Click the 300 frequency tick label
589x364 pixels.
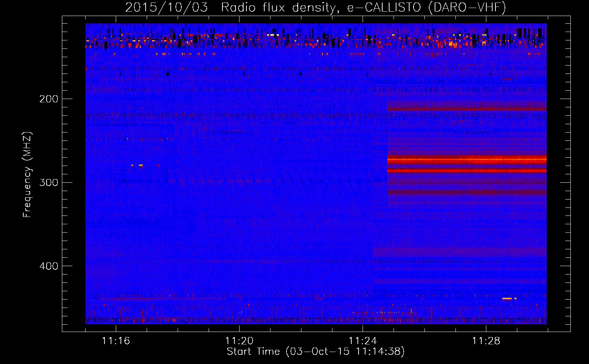pos(49,182)
